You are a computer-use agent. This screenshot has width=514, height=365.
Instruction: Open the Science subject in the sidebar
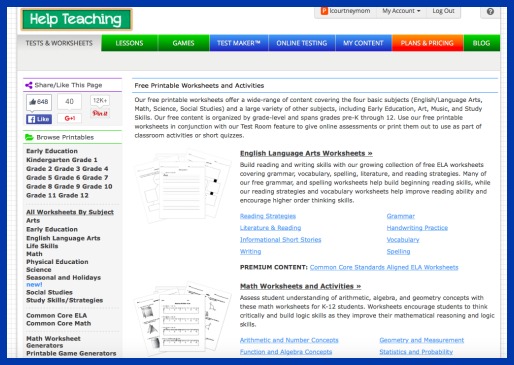click(x=39, y=270)
